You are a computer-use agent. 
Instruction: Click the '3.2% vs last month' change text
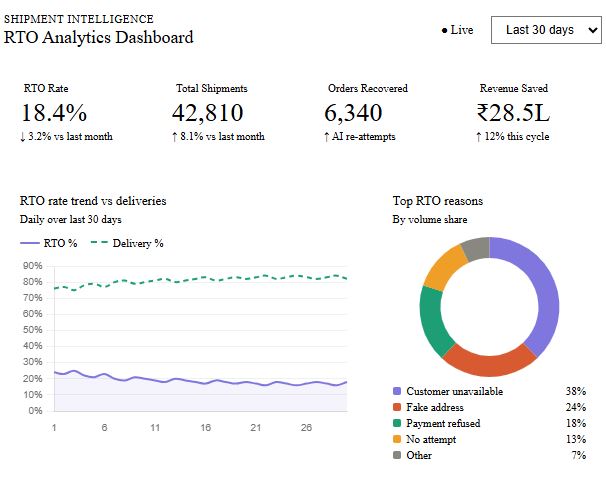(66, 136)
